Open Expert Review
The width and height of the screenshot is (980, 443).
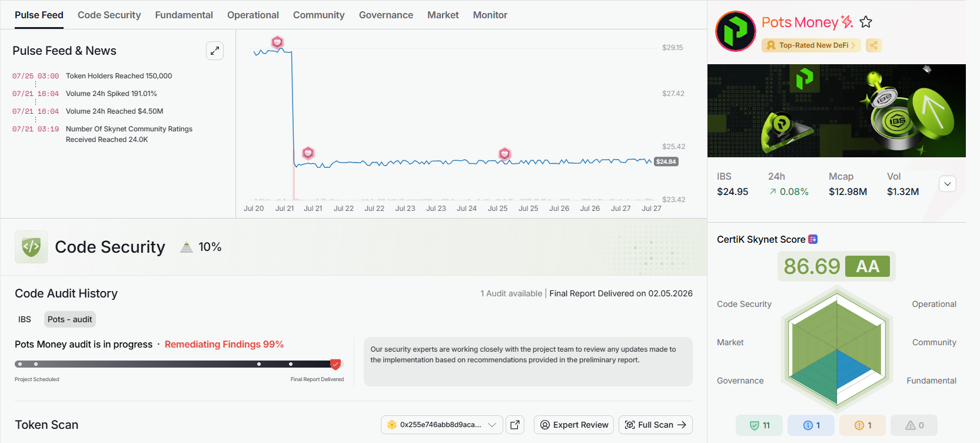[574, 425]
